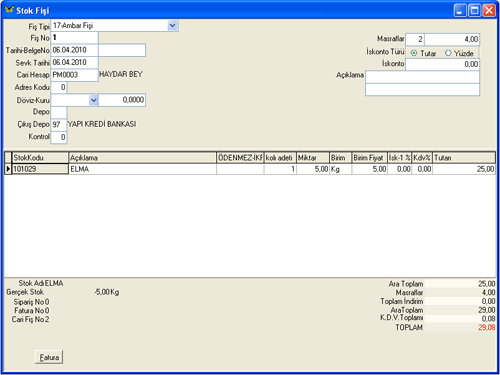Click the StokKodu column header
The width and height of the screenshot is (500, 375).
(x=40, y=158)
